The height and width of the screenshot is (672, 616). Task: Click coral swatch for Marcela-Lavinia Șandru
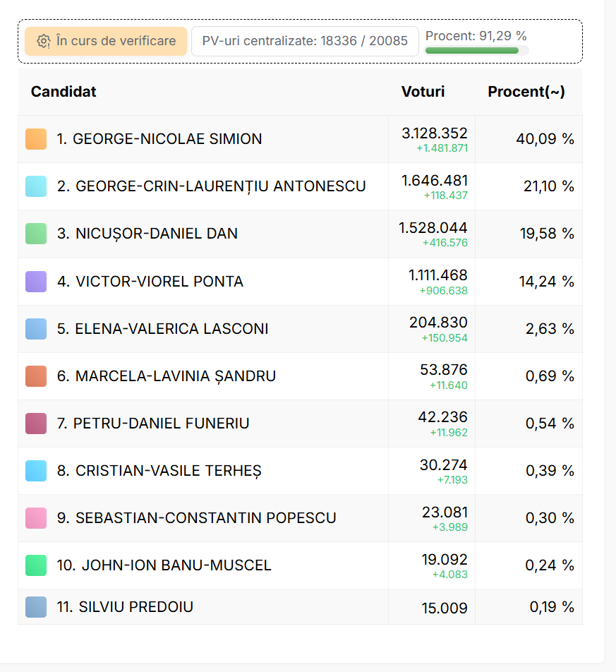pyautogui.click(x=36, y=376)
